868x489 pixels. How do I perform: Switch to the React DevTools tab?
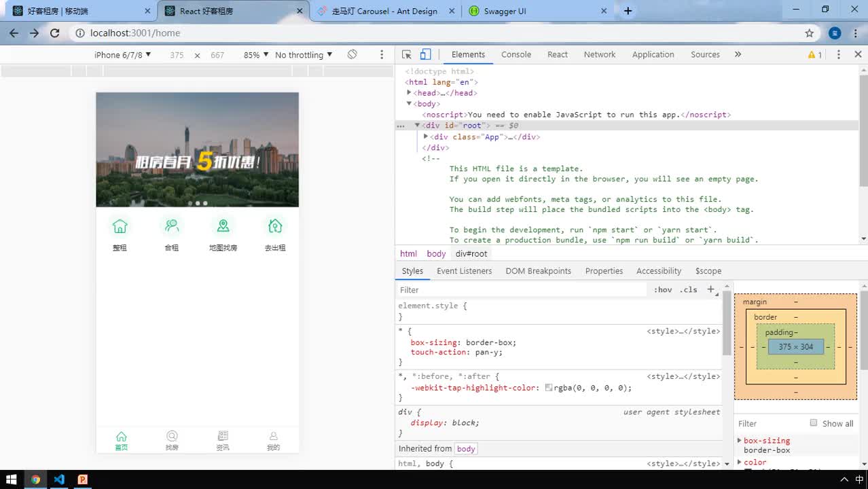click(x=558, y=54)
